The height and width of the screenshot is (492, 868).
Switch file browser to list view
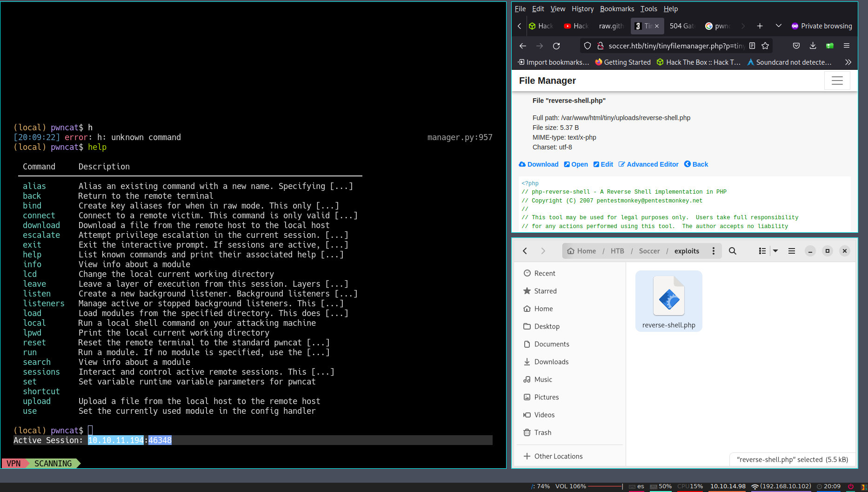(762, 251)
